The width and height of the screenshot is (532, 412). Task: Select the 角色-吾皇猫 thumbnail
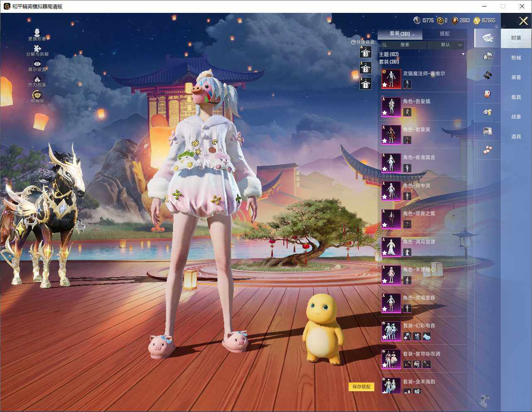pos(391,107)
